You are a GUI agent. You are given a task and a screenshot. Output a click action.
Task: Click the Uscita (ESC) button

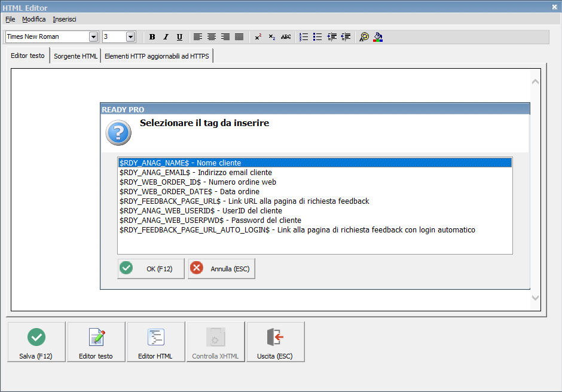point(276,342)
